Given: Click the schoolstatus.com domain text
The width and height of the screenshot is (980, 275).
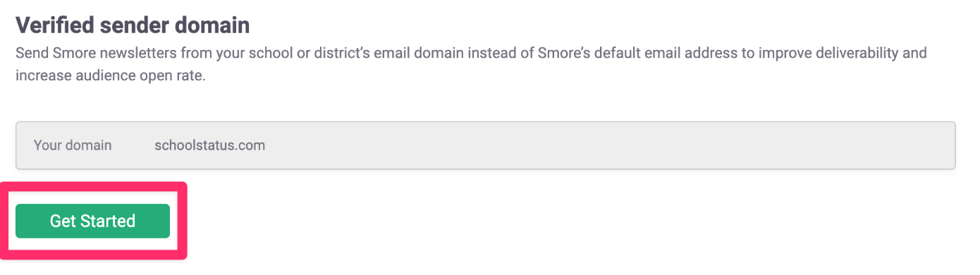Looking at the screenshot, I should tap(210, 145).
